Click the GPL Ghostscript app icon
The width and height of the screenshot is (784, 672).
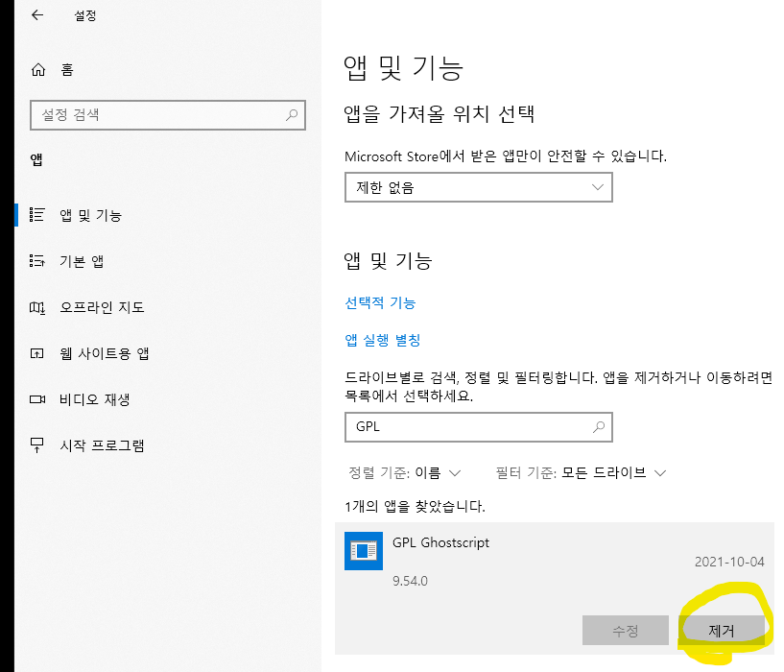point(364,551)
